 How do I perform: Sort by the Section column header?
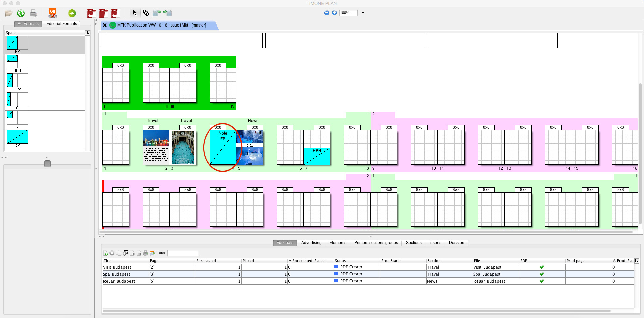pos(449,261)
